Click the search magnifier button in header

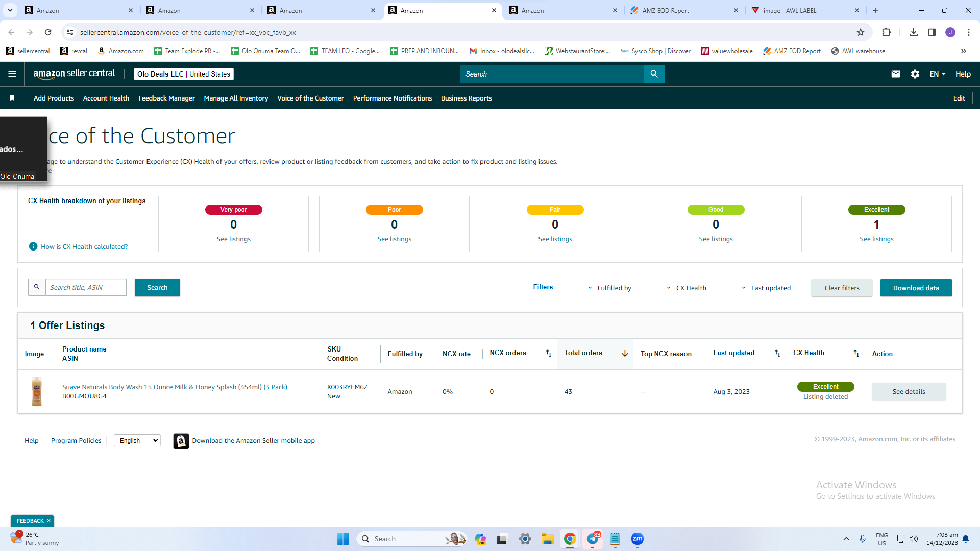pos(654,74)
